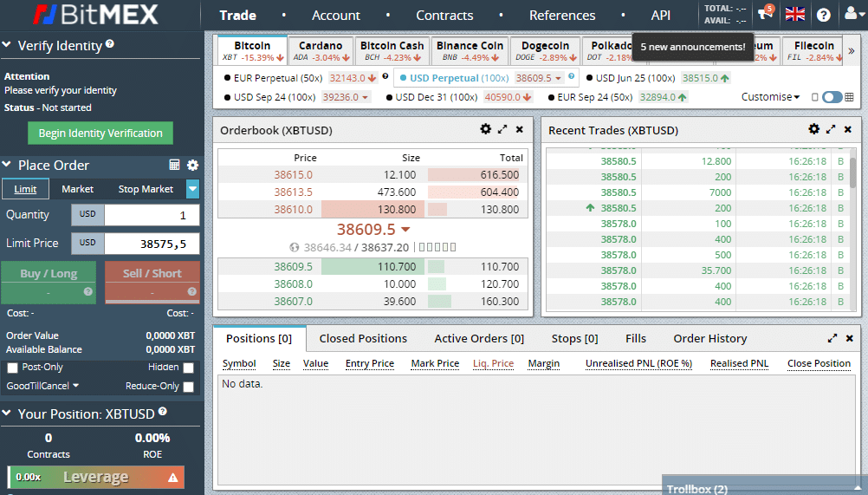Show more coins with double arrow

pyautogui.click(x=852, y=51)
